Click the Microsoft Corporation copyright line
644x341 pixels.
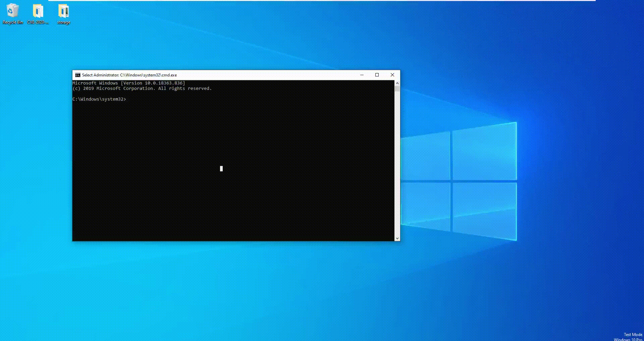[142, 89]
